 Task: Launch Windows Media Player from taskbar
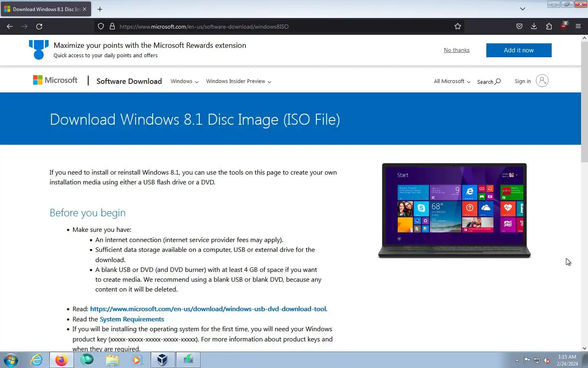click(137, 360)
